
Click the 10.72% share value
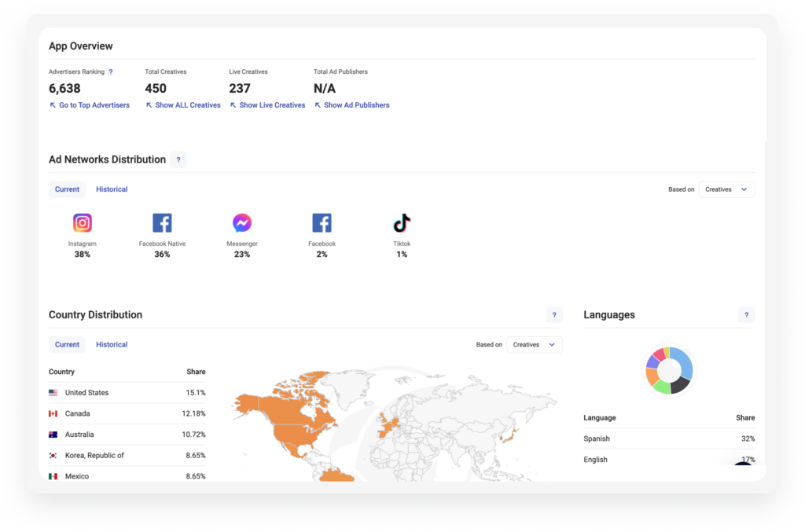193,435
